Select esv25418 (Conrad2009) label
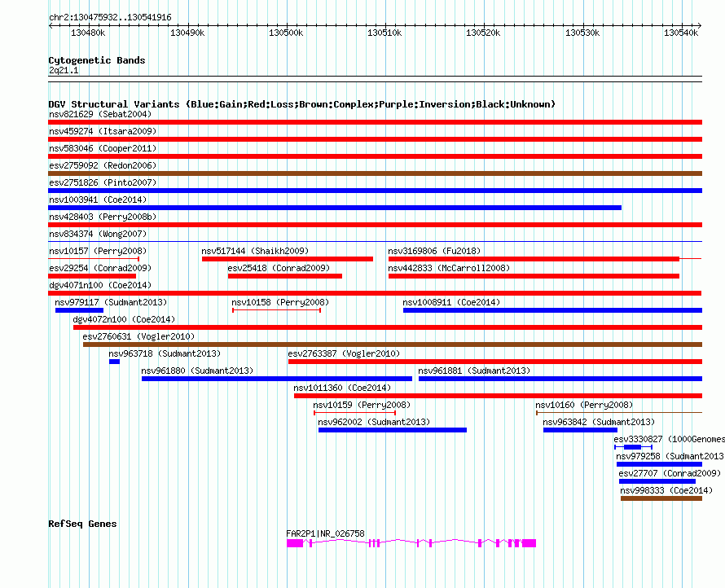725x588 pixels. (x=279, y=268)
